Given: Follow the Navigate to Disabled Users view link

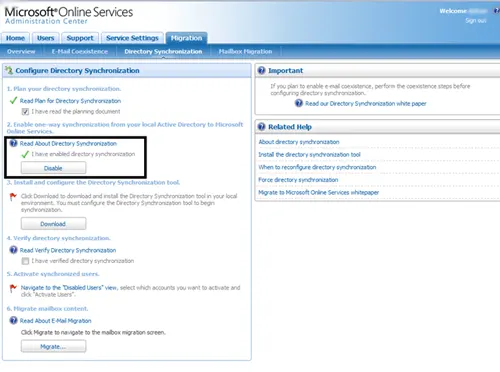Looking at the screenshot, I should (x=69, y=287).
